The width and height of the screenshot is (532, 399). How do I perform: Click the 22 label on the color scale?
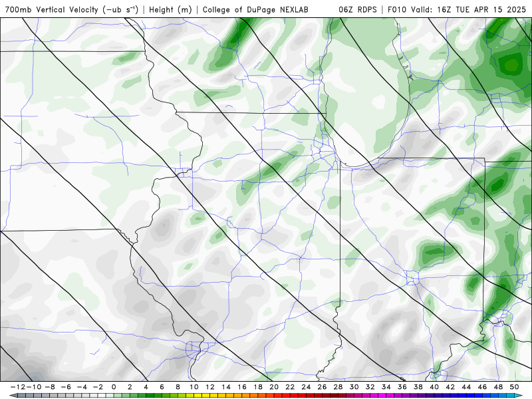click(x=290, y=387)
